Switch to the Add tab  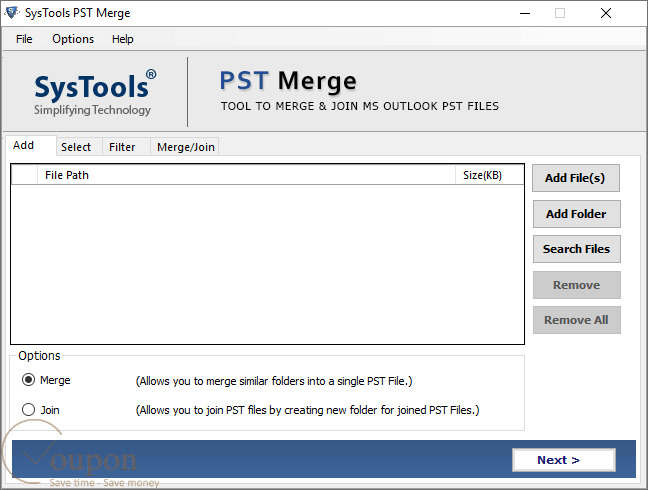coord(31,145)
